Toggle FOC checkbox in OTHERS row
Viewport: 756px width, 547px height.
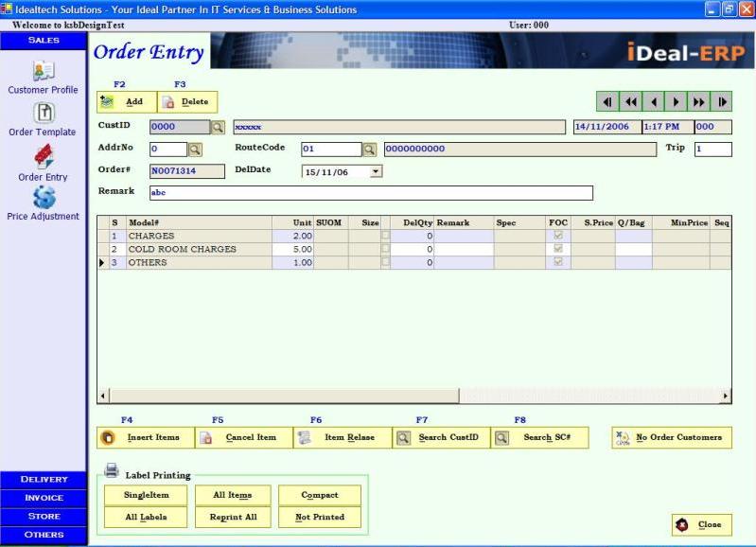click(x=558, y=261)
